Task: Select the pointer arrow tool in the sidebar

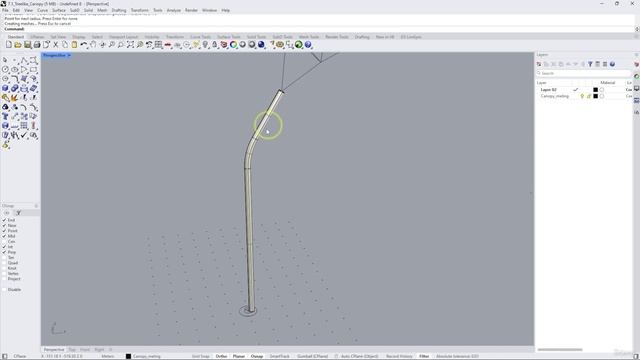Action: pos(5,60)
